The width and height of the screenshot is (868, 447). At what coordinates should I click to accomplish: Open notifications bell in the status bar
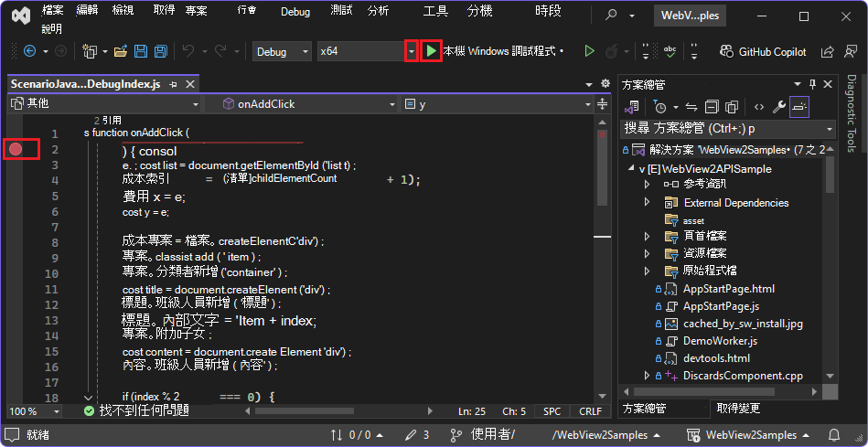tap(833, 435)
